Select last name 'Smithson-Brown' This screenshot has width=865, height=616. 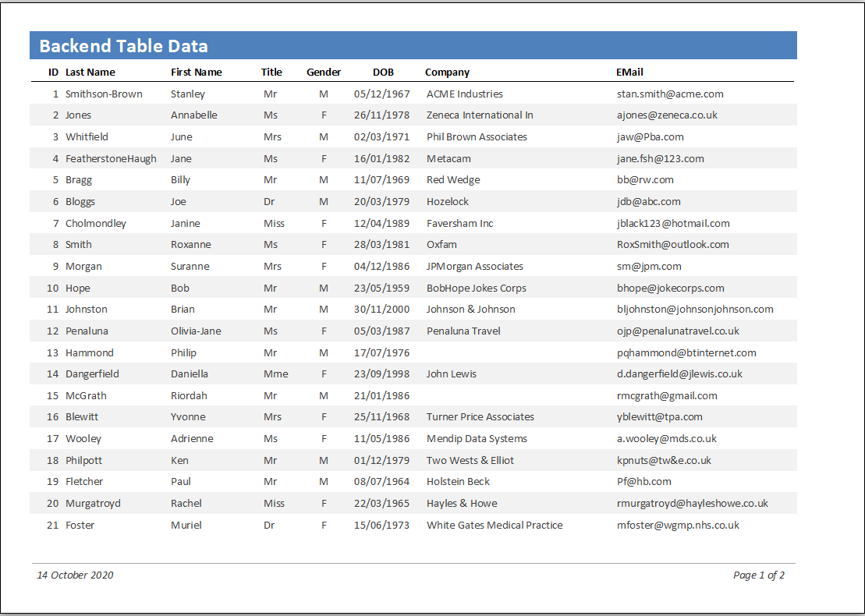point(104,94)
